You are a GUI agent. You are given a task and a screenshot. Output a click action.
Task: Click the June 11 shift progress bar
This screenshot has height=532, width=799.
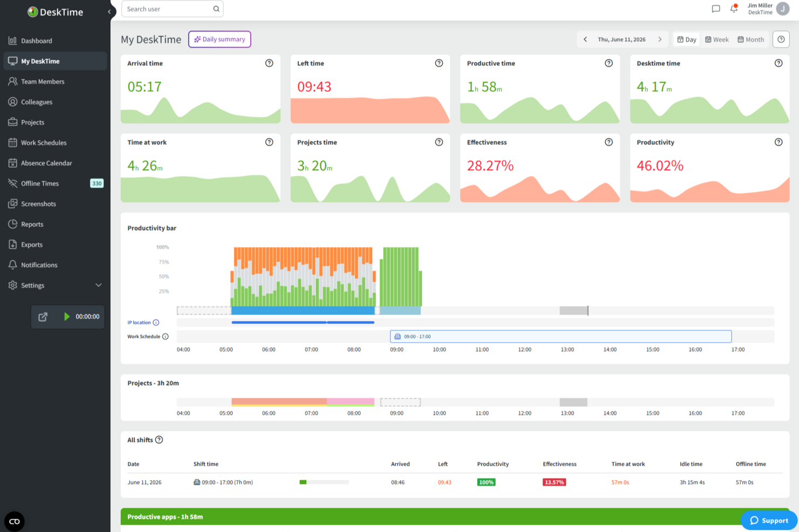click(324, 482)
